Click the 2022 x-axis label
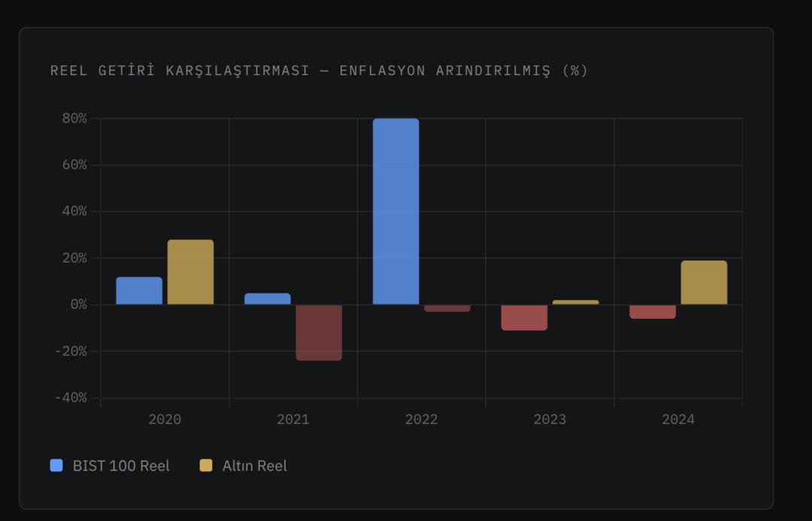This screenshot has height=521, width=812. (x=421, y=420)
